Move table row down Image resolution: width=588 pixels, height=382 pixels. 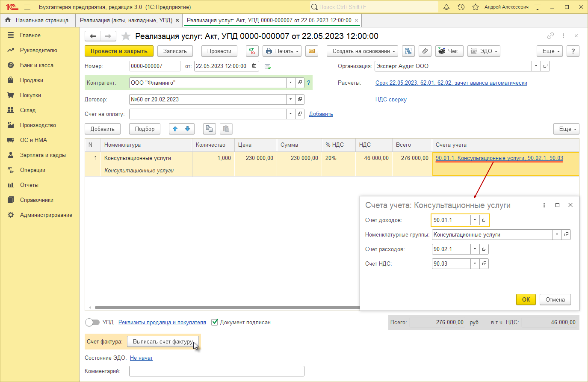pos(188,129)
